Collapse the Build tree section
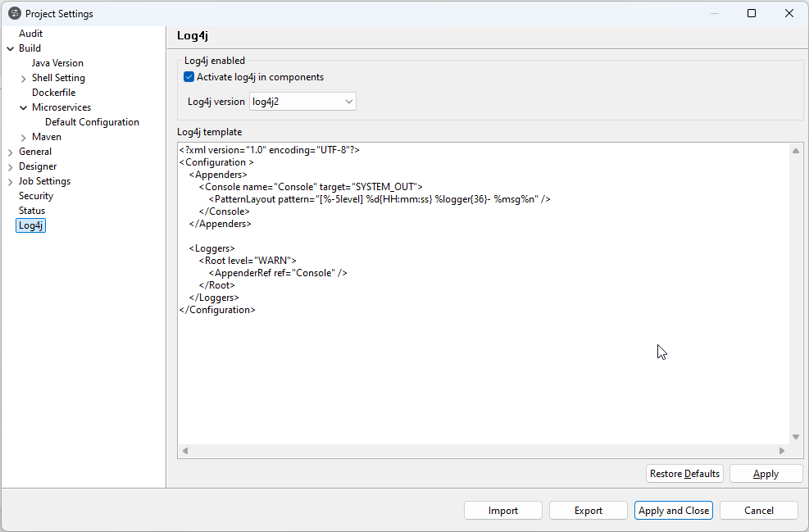 pyautogui.click(x=12, y=48)
